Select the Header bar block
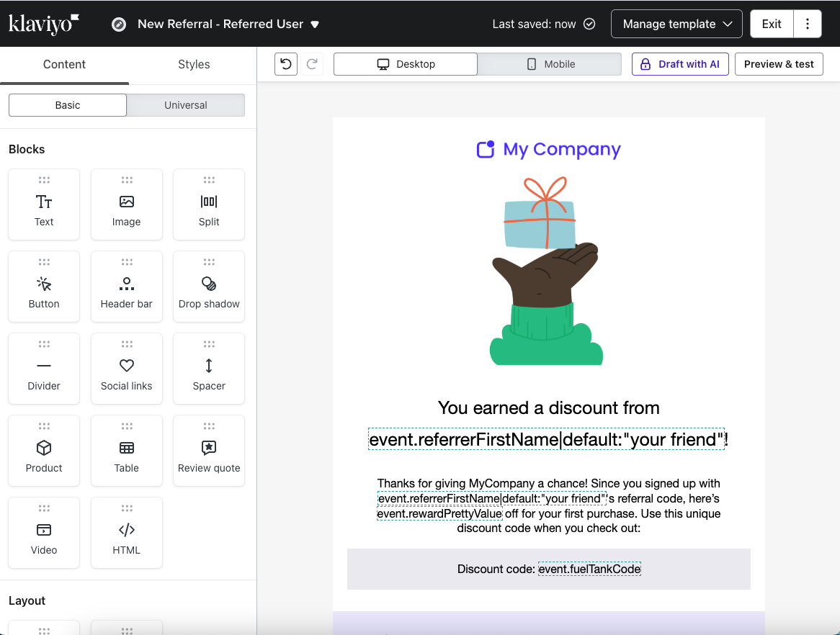The height and width of the screenshot is (635, 840). (126, 287)
